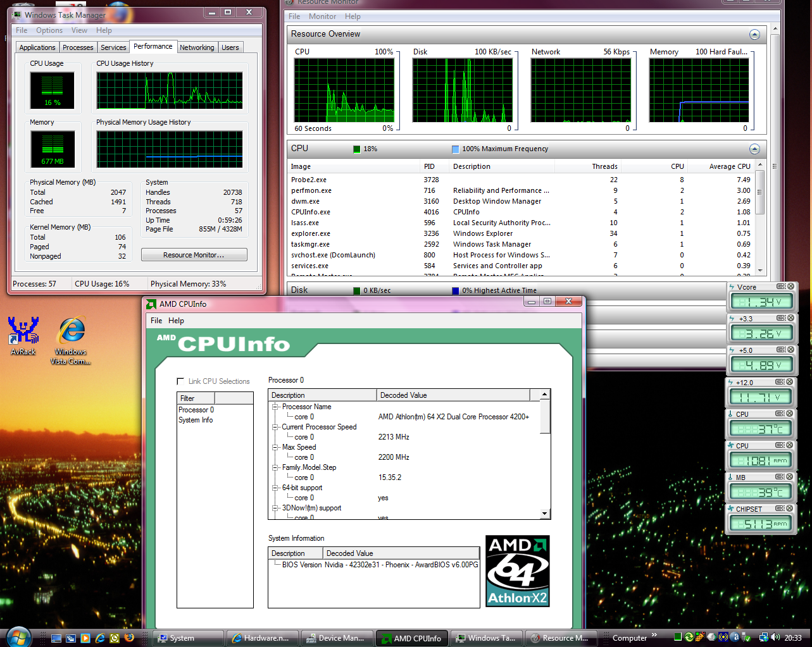
Task: Switch to the Services tab
Action: coord(113,47)
